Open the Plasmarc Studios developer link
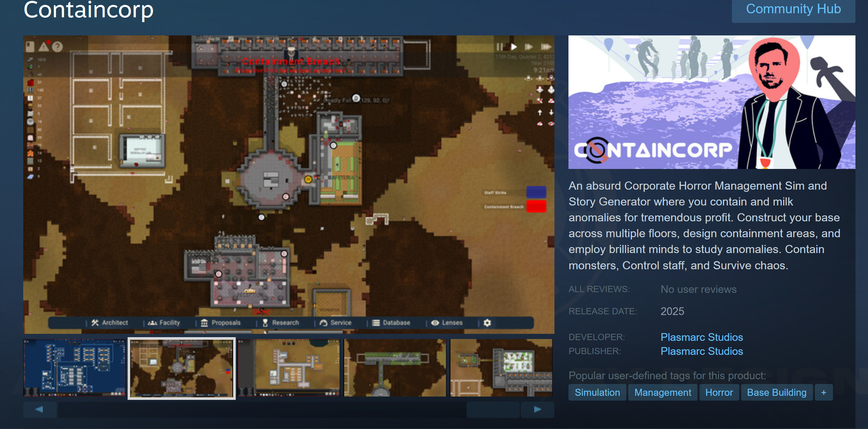Image resolution: width=868 pixels, height=429 pixels. coord(702,337)
